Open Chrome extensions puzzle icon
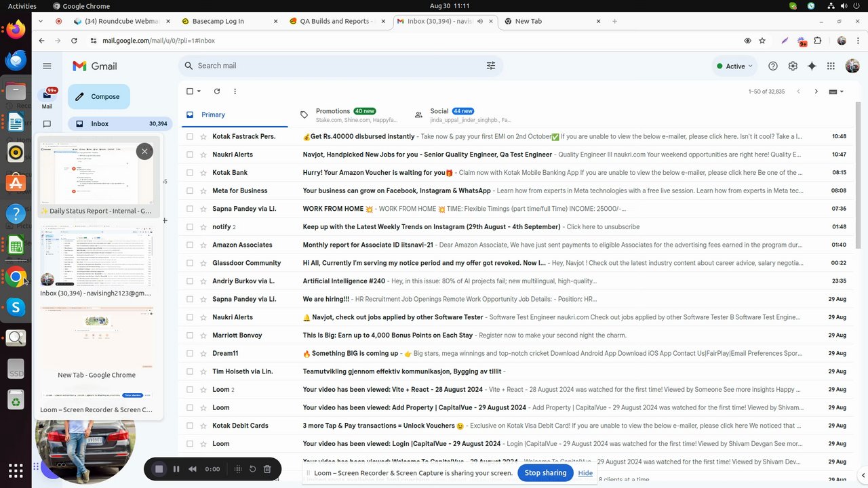This screenshot has width=868, height=488. pyautogui.click(x=818, y=41)
